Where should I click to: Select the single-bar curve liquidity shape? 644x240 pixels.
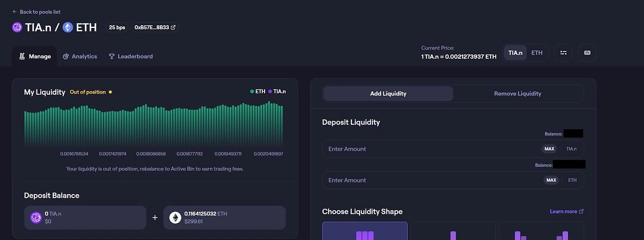(453, 231)
